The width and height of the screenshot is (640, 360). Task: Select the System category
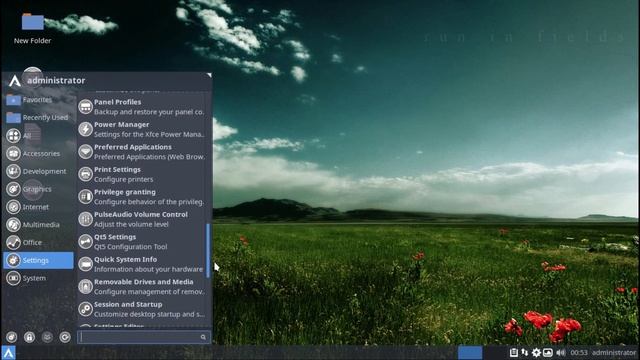(38, 278)
